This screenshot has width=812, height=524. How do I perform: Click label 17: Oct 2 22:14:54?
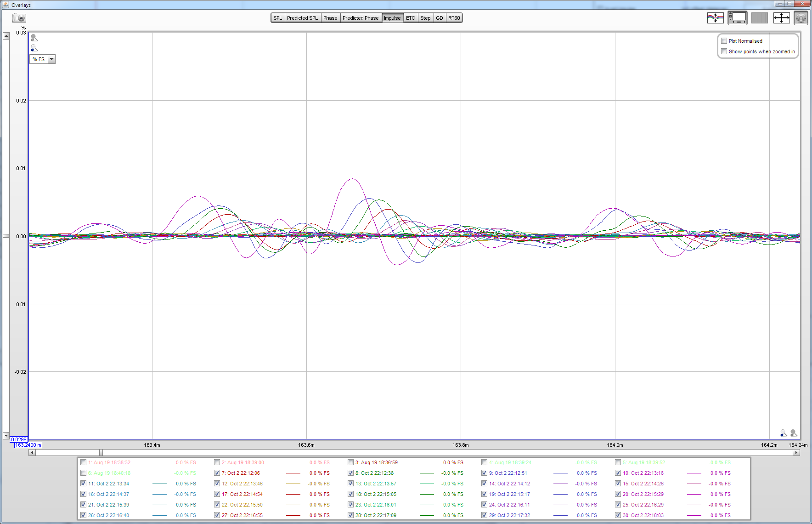pyautogui.click(x=242, y=494)
